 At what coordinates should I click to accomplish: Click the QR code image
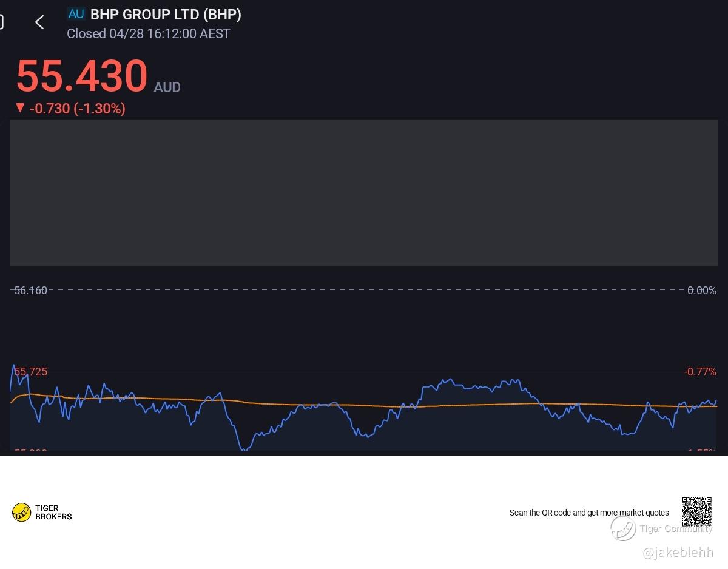696,512
